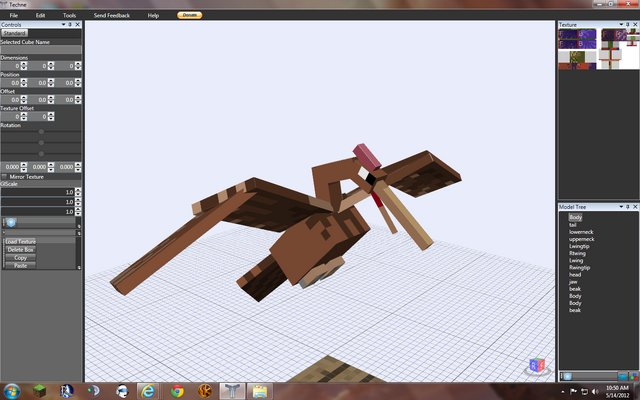Increase the first rotation numeric value stepper
This screenshot has width=640, height=400.
pos(24,165)
